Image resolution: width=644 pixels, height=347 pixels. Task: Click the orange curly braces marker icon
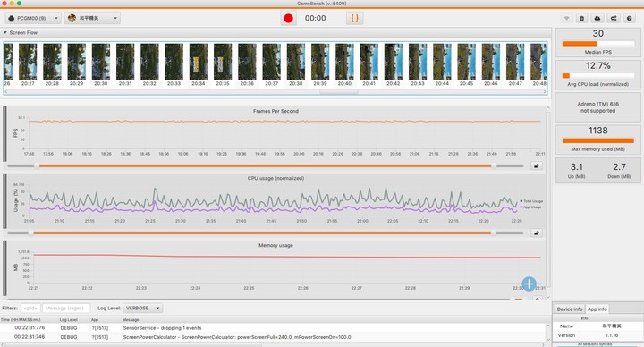click(x=354, y=19)
